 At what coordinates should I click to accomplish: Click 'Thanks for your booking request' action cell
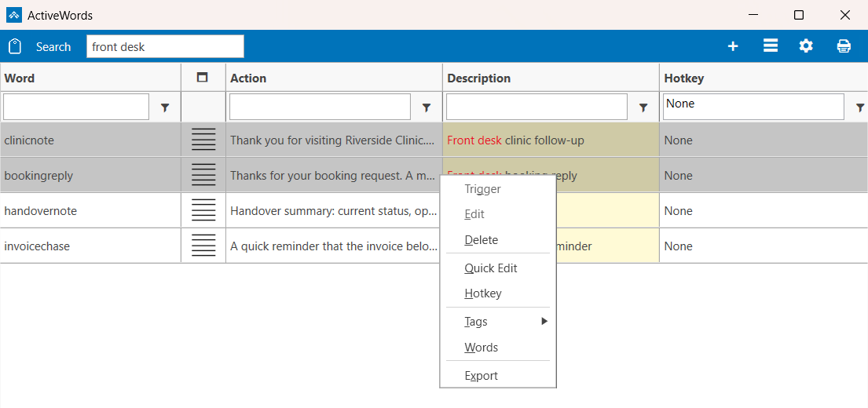tap(332, 175)
